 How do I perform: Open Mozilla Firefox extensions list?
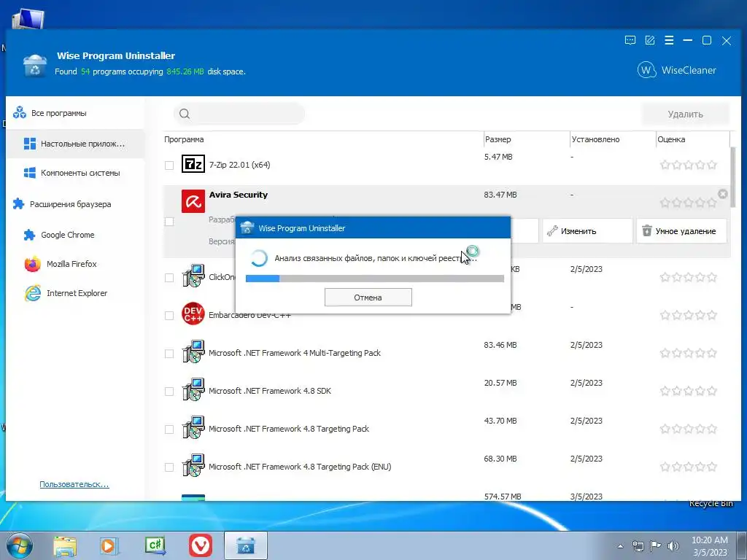(x=75, y=264)
